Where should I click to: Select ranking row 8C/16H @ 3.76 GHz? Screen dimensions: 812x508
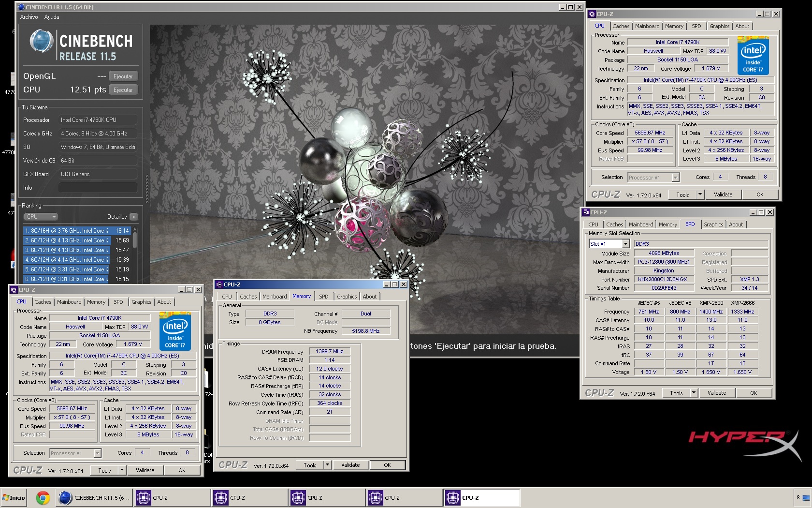(x=77, y=231)
